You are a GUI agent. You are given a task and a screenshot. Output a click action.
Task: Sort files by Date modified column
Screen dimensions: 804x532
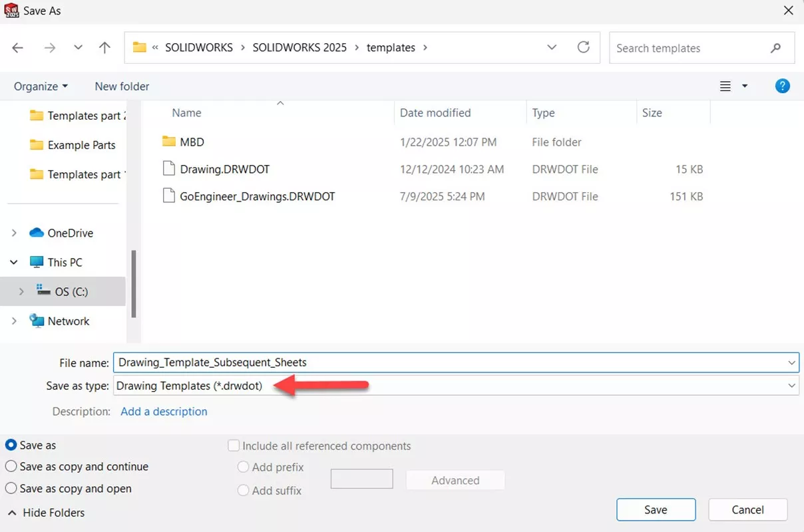pyautogui.click(x=435, y=113)
